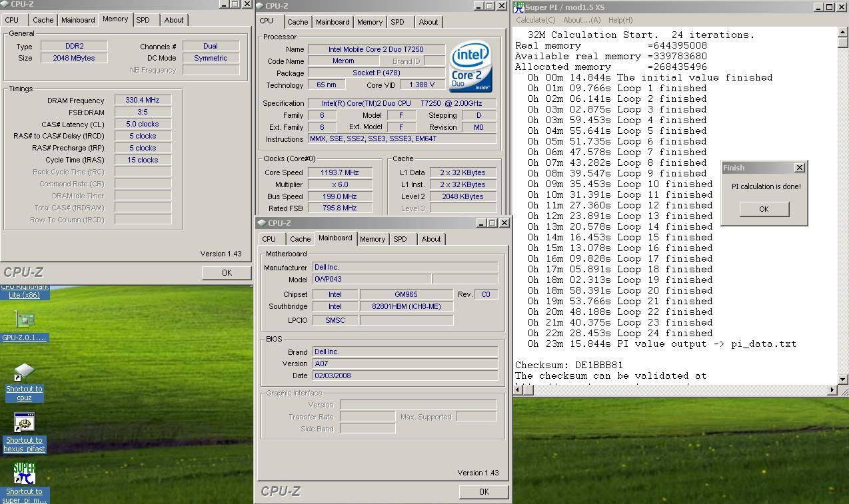Click the Rated FSB 795.8 MHz field
The height and width of the screenshot is (504, 849).
tap(340, 208)
